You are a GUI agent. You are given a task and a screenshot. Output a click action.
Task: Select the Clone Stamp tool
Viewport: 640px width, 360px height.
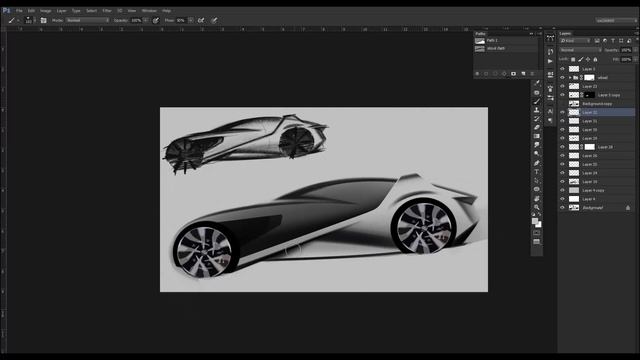coord(537,110)
